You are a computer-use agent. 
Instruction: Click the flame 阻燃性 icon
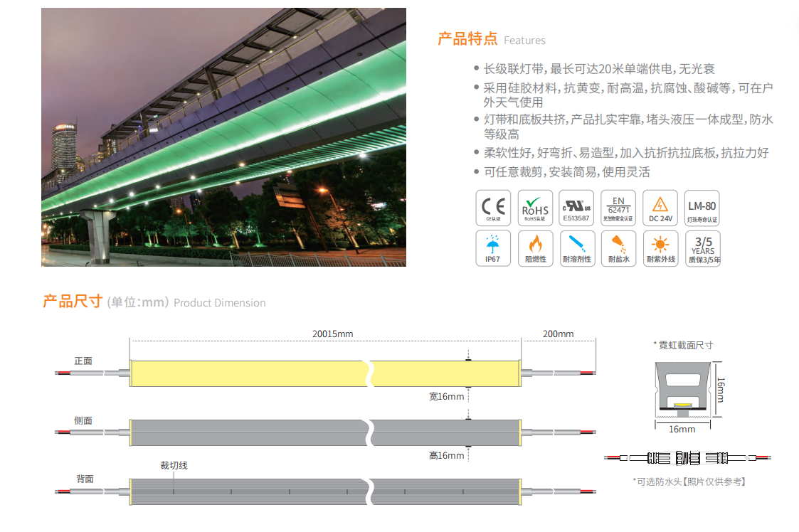(535, 249)
